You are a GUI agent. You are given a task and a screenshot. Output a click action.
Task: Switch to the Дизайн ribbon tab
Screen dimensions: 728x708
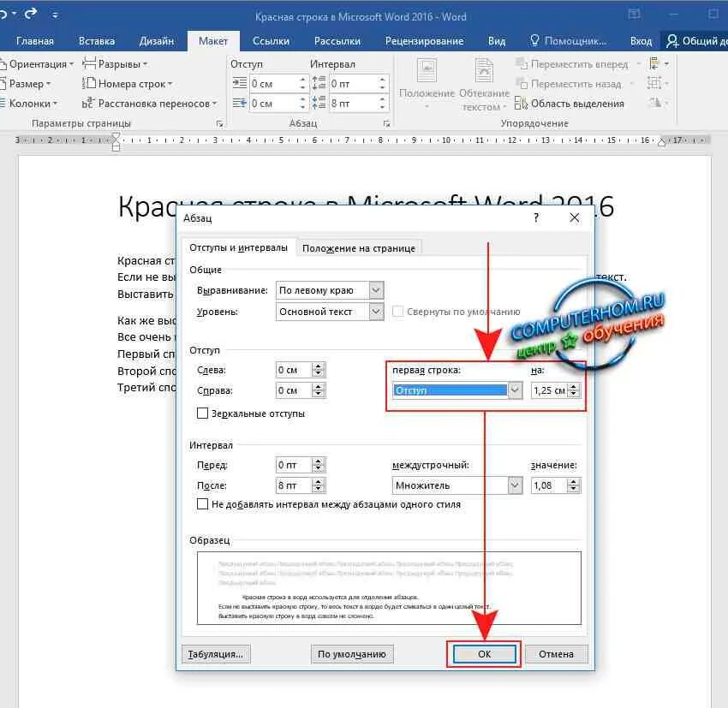tap(157, 41)
